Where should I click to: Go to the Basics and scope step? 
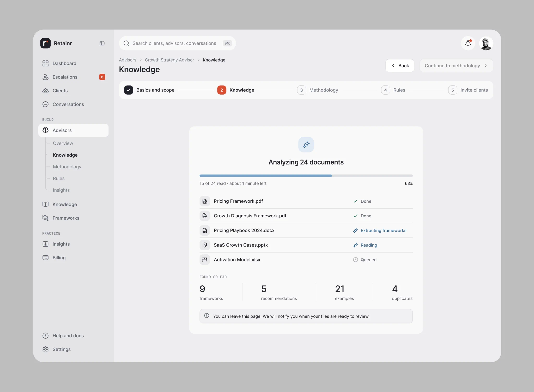pos(149,90)
